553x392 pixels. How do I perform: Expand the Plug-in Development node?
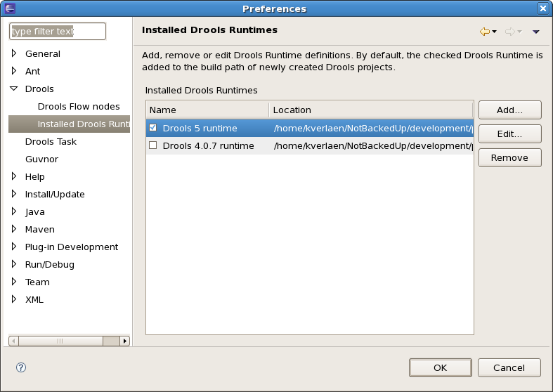coord(14,247)
